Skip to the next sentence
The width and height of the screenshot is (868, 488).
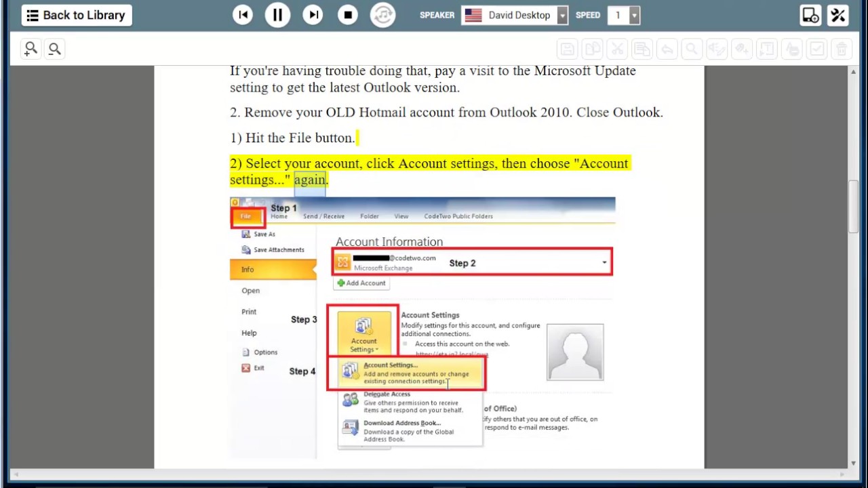click(313, 15)
